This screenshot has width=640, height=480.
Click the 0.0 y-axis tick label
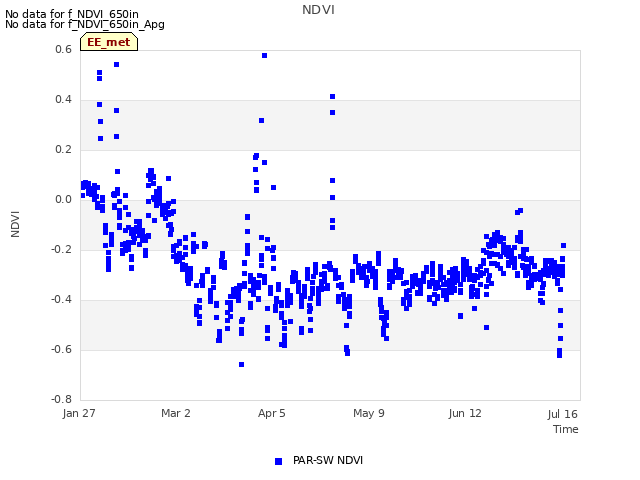click(63, 200)
